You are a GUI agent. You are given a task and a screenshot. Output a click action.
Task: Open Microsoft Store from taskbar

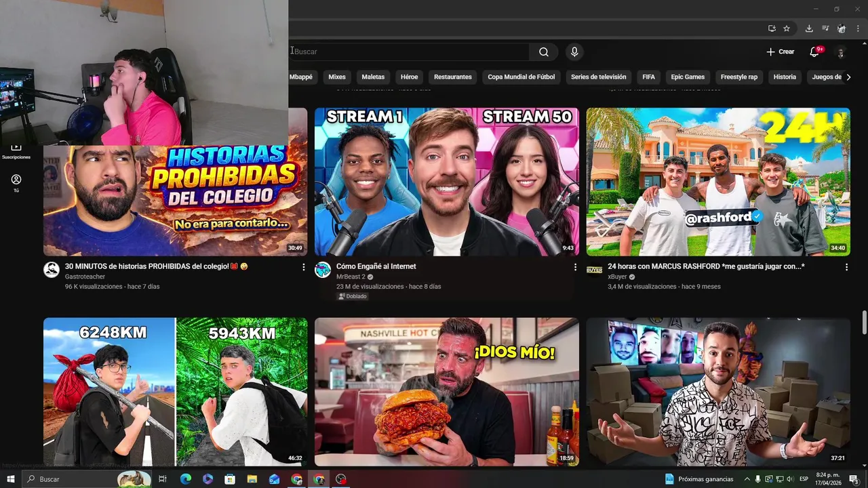(x=230, y=479)
